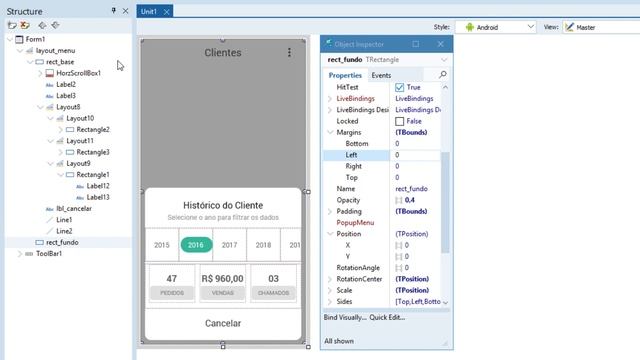The height and width of the screenshot is (360, 640).
Task: Select year 2018 in the scroll box
Action: point(263,245)
